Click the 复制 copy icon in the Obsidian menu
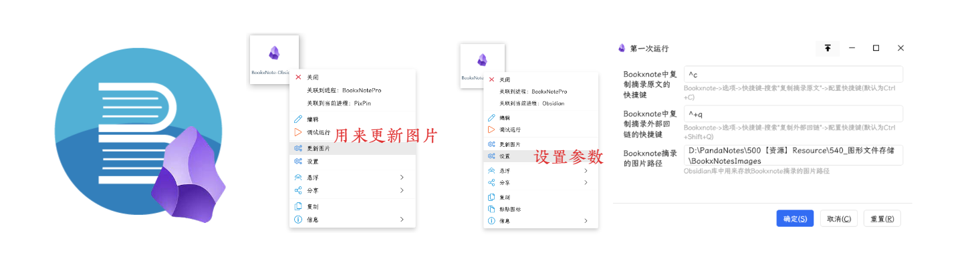 pyautogui.click(x=491, y=198)
